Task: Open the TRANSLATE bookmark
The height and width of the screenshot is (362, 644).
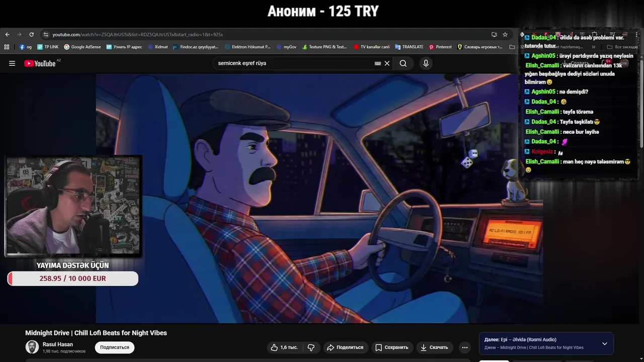Action: point(409,47)
